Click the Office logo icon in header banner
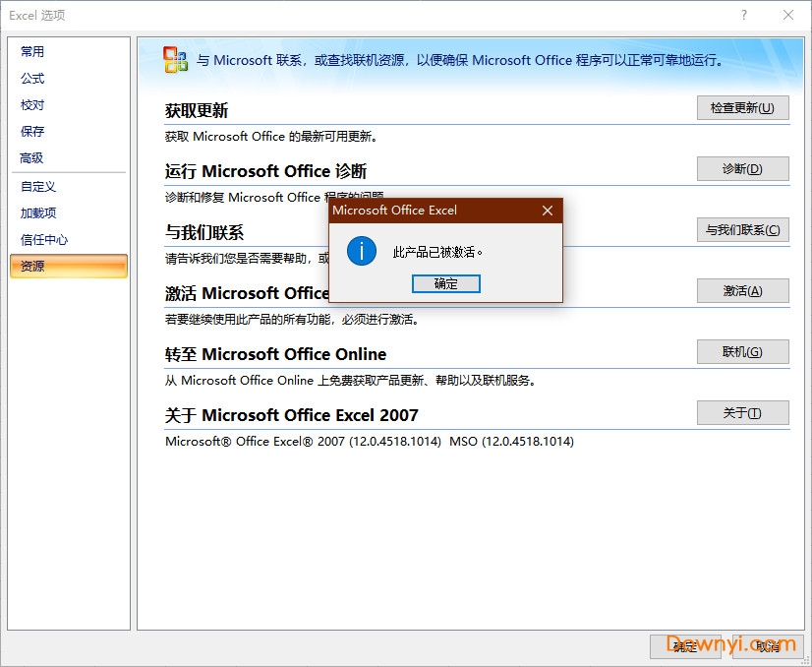Image resolution: width=812 pixels, height=667 pixels. click(176, 60)
